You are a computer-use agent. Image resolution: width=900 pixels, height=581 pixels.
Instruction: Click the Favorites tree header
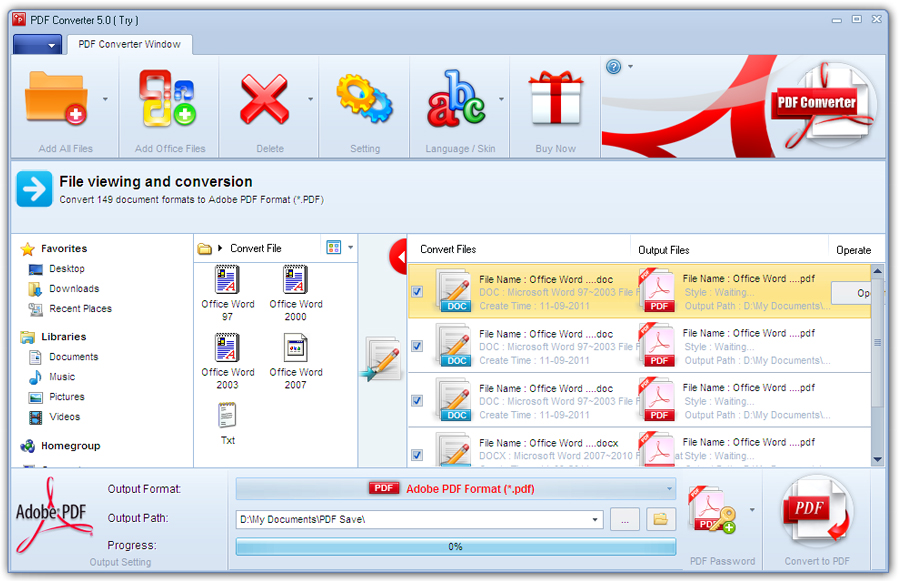(x=64, y=249)
